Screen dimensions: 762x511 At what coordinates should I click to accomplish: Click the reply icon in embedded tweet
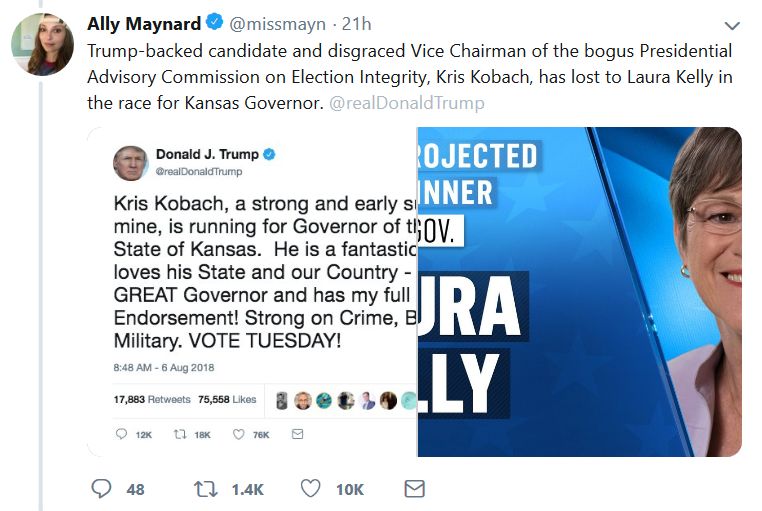(x=121, y=434)
